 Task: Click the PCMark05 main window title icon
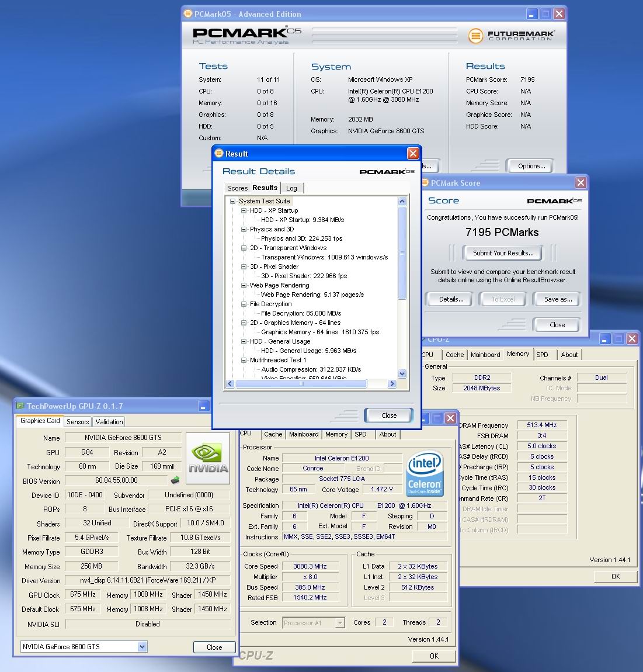coord(187,13)
